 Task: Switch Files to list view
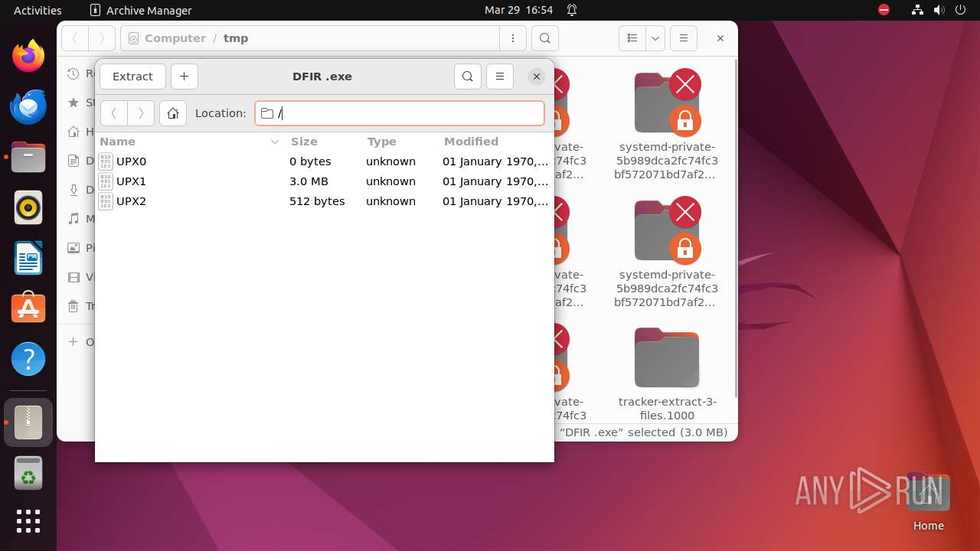tap(632, 38)
